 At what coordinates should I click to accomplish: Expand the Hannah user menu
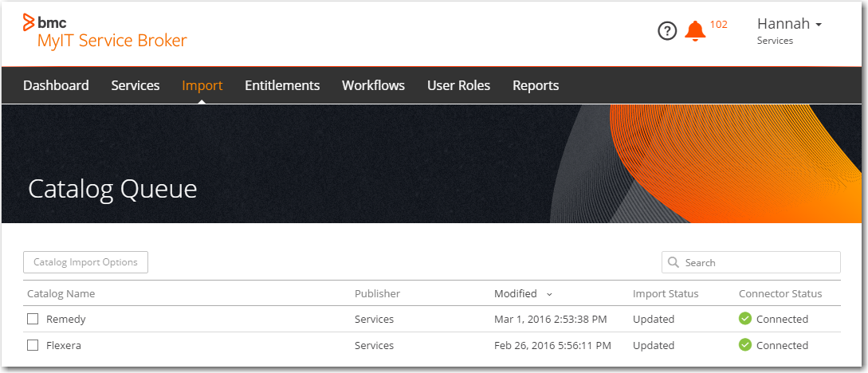pos(788,24)
